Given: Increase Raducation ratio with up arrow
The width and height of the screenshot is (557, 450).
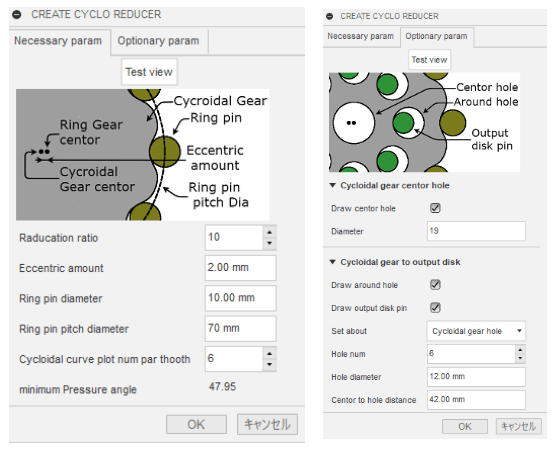Looking at the screenshot, I should 270,232.
